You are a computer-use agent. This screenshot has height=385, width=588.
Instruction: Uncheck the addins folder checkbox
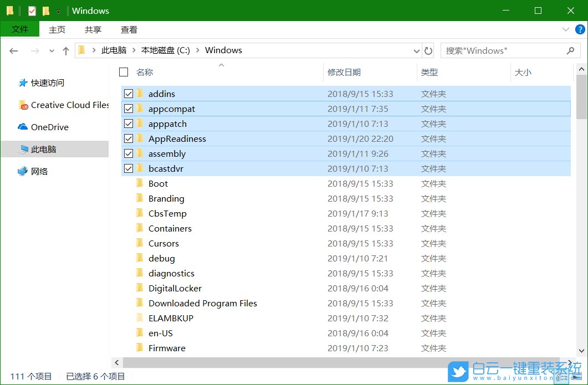[129, 94]
